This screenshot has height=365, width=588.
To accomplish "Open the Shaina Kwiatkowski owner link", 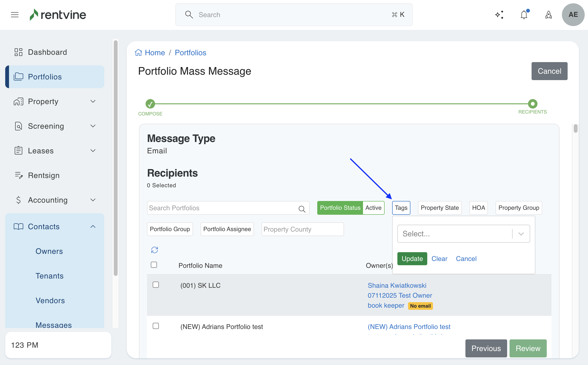I will pyautogui.click(x=397, y=285).
